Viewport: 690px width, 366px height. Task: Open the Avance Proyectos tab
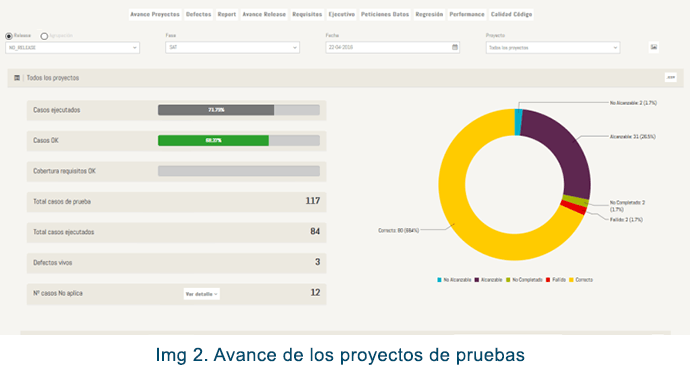point(155,15)
